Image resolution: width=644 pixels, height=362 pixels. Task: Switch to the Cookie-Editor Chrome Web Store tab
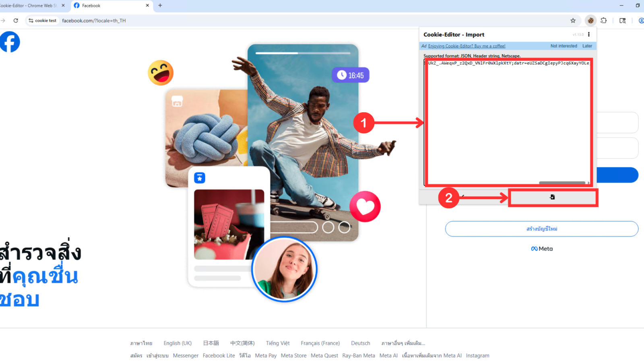coord(28,6)
